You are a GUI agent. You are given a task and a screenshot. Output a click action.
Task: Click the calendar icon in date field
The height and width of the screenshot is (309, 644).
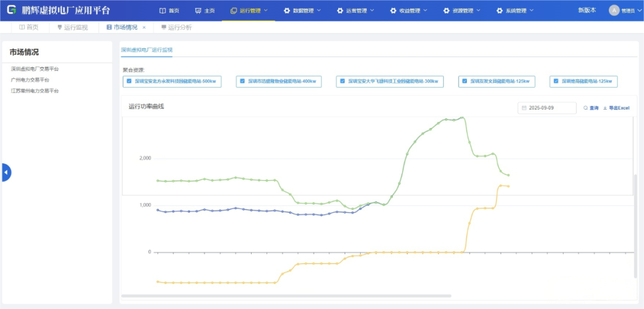[524, 108]
